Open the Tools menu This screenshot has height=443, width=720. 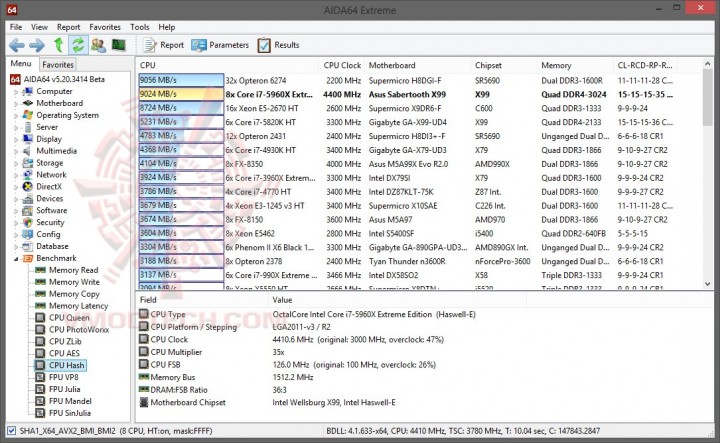click(x=140, y=27)
